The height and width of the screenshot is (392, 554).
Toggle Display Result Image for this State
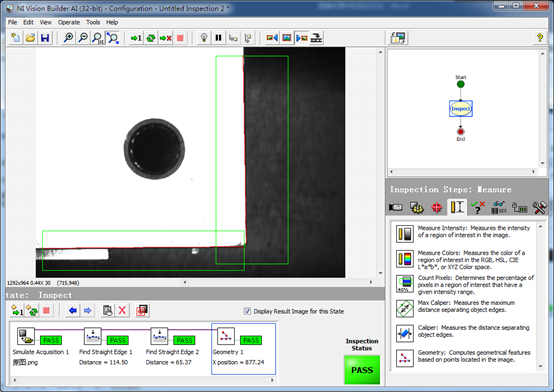point(247,311)
